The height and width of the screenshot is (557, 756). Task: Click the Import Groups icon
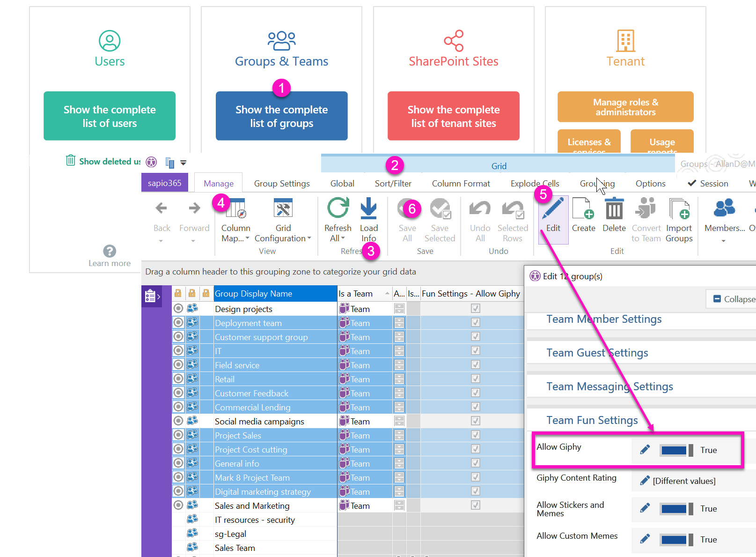(x=679, y=209)
